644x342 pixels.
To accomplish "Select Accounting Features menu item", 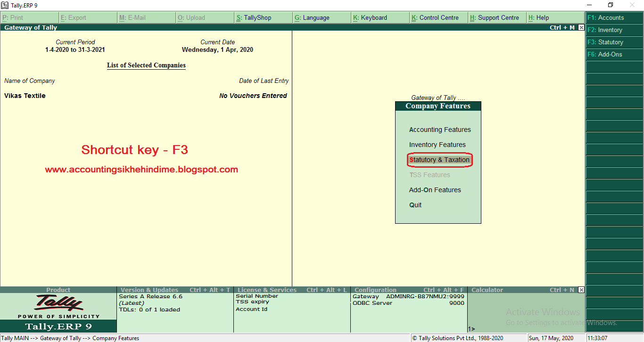I will (x=440, y=130).
